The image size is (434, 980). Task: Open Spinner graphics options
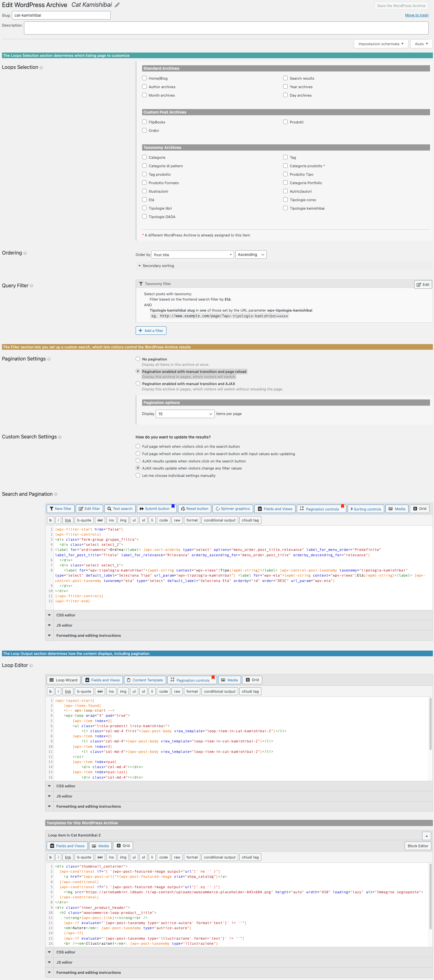(233, 509)
